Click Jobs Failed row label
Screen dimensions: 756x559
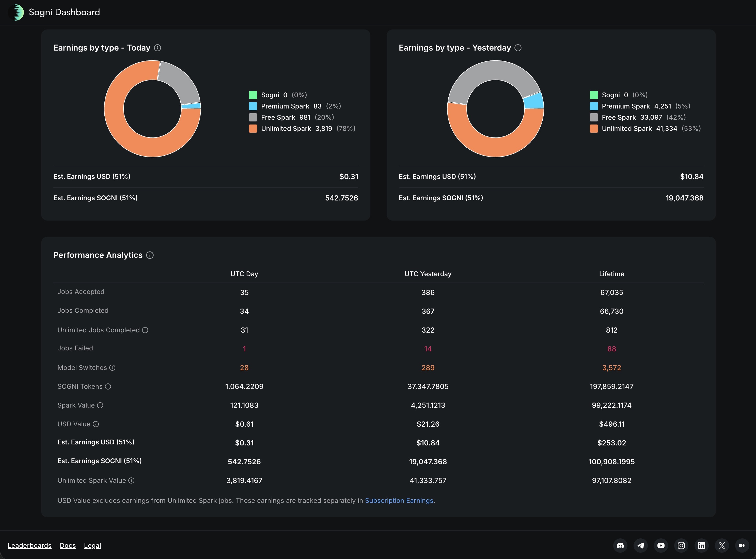point(75,348)
